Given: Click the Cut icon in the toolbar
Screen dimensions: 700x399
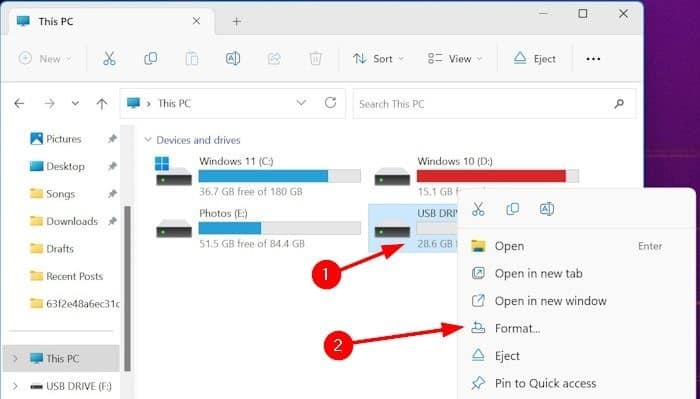Looking at the screenshot, I should tap(109, 58).
